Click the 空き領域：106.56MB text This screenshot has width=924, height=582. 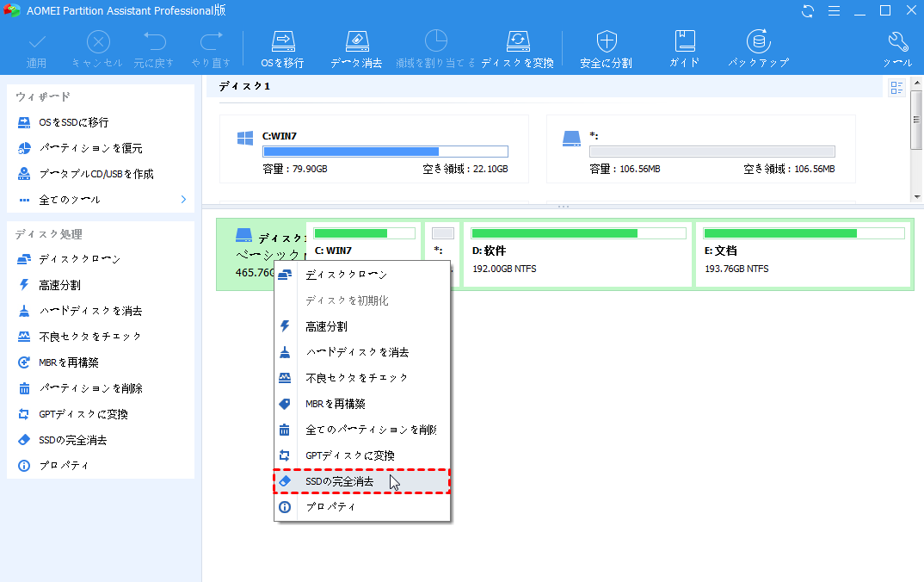point(789,170)
